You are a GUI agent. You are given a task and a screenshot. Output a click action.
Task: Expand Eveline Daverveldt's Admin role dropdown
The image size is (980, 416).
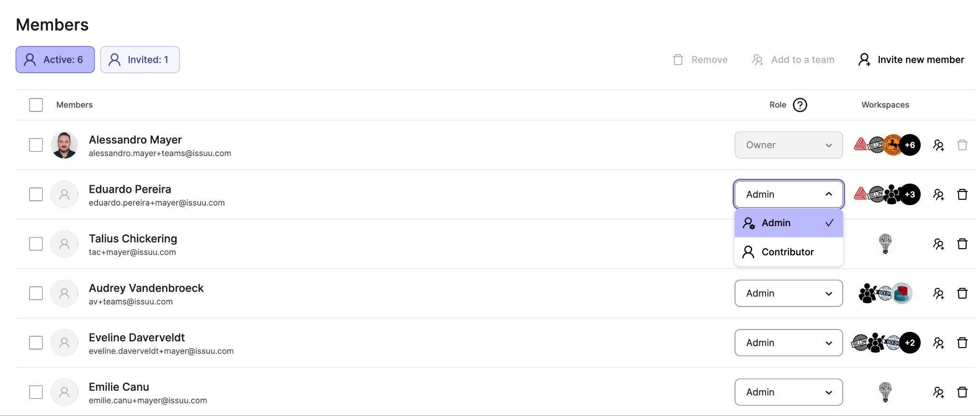[x=789, y=343]
